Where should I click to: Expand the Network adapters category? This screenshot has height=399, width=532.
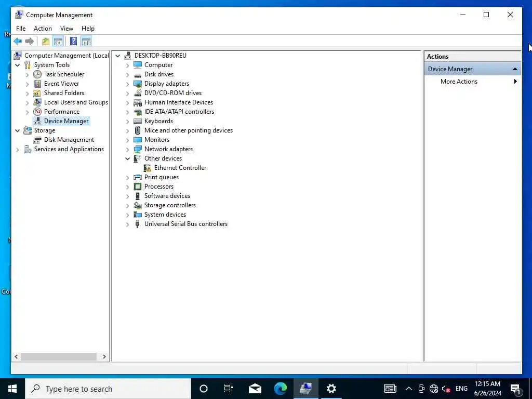coord(128,149)
